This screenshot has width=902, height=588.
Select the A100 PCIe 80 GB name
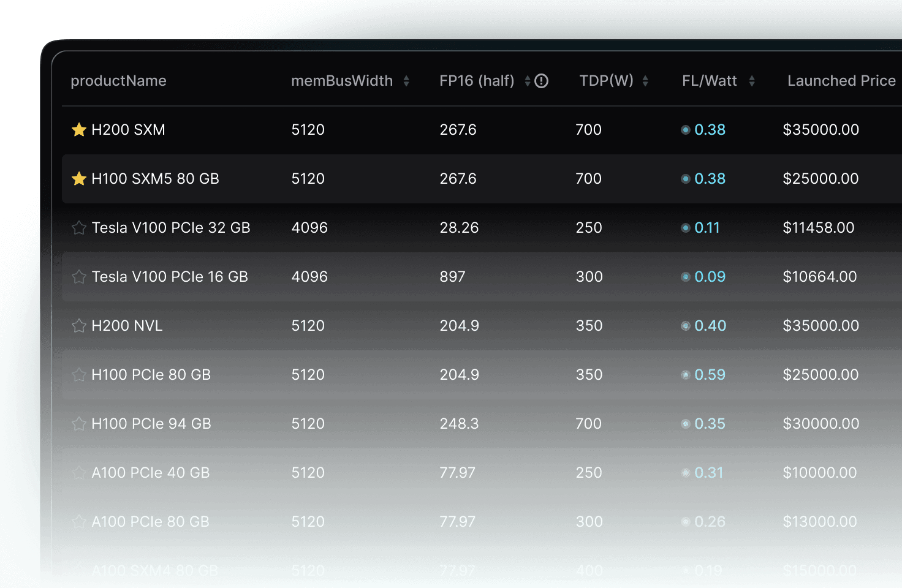pyautogui.click(x=151, y=522)
